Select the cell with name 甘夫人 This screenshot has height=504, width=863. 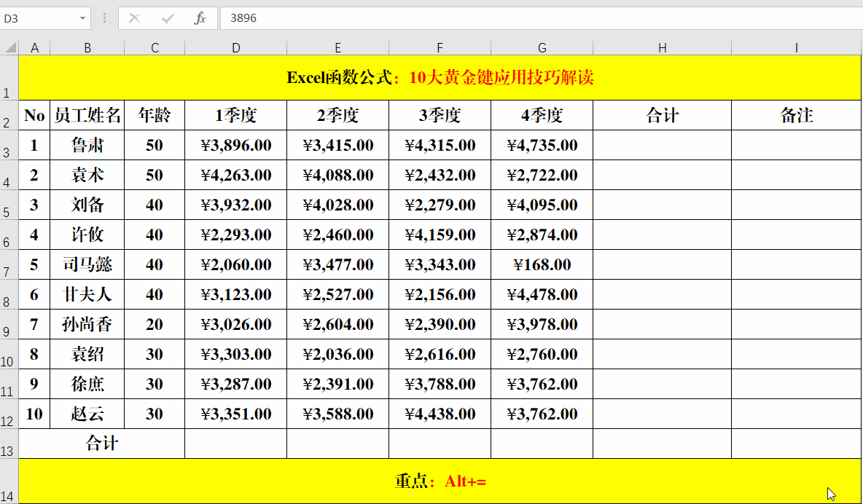click(87, 294)
